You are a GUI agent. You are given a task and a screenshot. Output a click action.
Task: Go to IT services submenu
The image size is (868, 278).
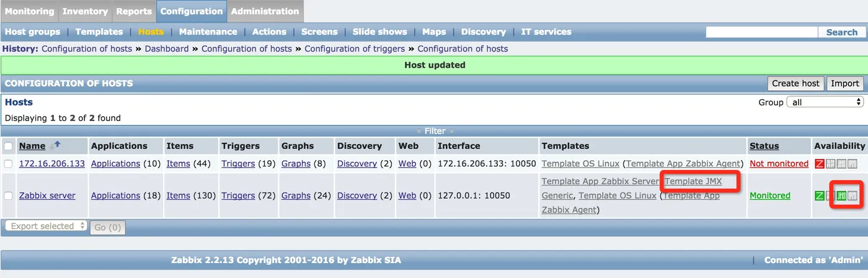[x=546, y=32]
